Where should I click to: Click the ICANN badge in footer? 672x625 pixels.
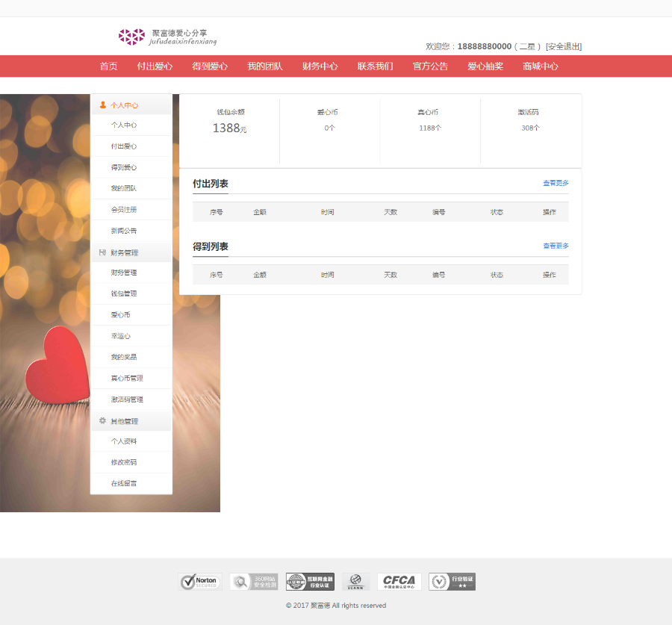click(x=355, y=582)
